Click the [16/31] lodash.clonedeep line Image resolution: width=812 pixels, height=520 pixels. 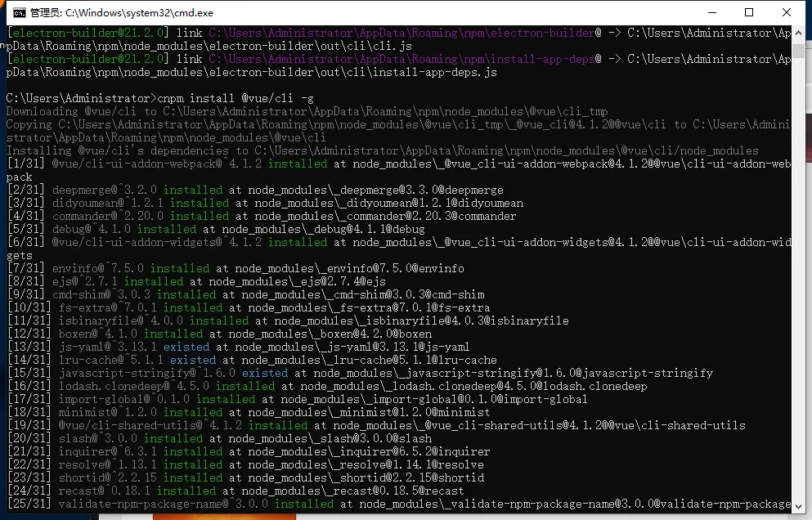click(327, 386)
